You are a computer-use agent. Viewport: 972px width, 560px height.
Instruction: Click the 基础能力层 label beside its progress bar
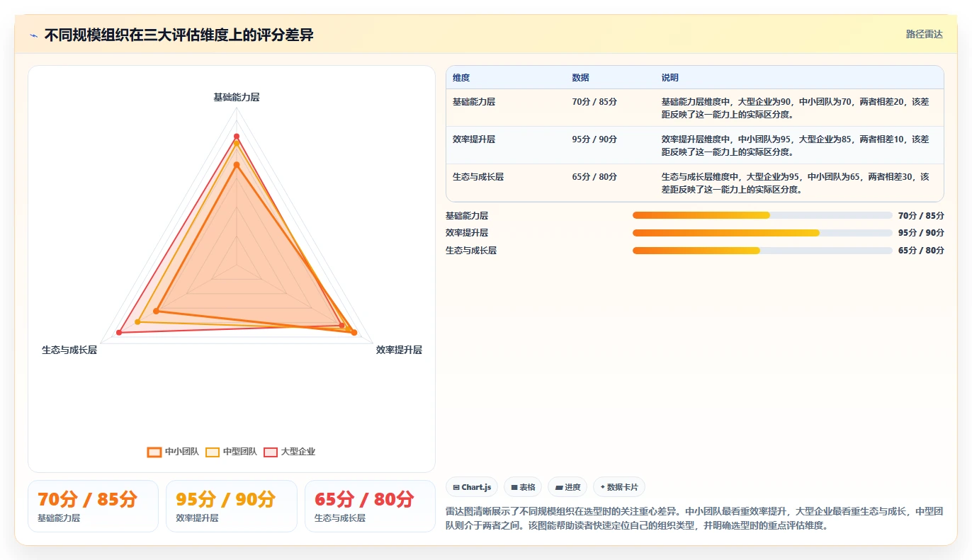467,216
